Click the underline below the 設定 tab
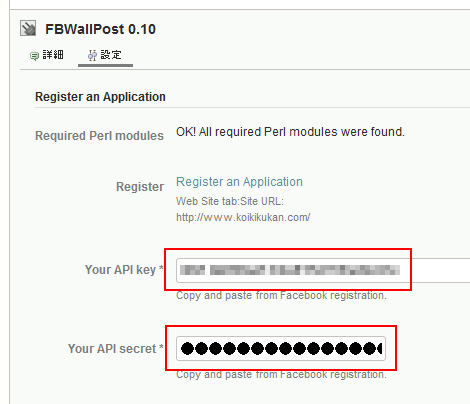 [x=105, y=65]
